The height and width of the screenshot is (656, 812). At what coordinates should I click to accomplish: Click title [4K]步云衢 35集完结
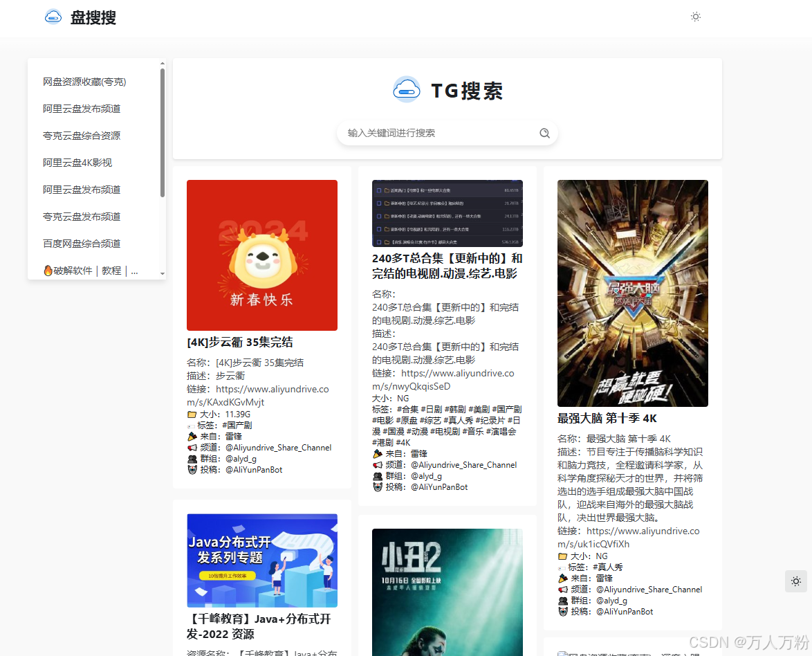(x=240, y=343)
